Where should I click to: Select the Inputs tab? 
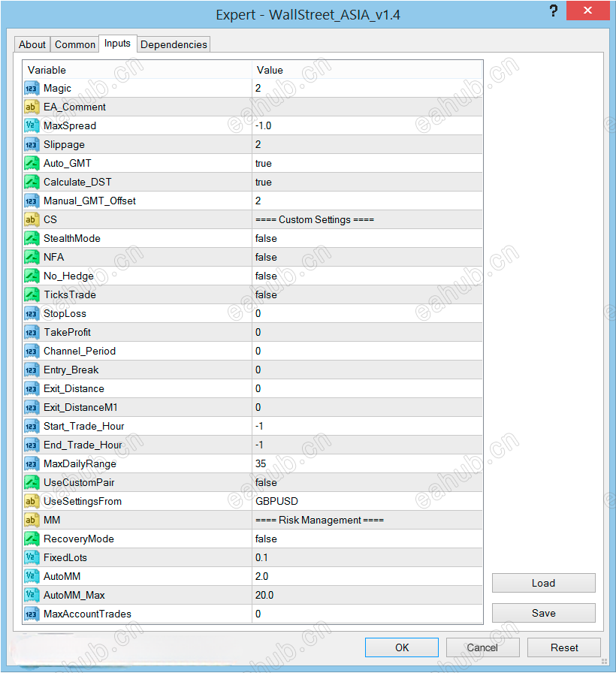coord(118,44)
